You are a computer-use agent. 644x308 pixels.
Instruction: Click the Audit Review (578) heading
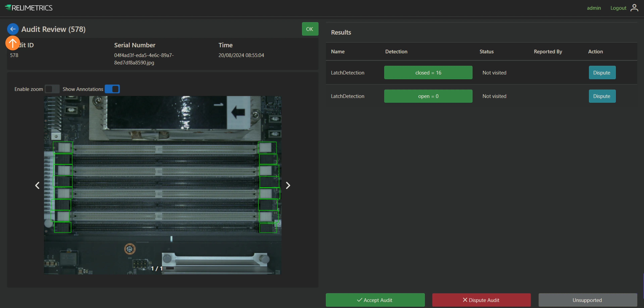click(54, 29)
